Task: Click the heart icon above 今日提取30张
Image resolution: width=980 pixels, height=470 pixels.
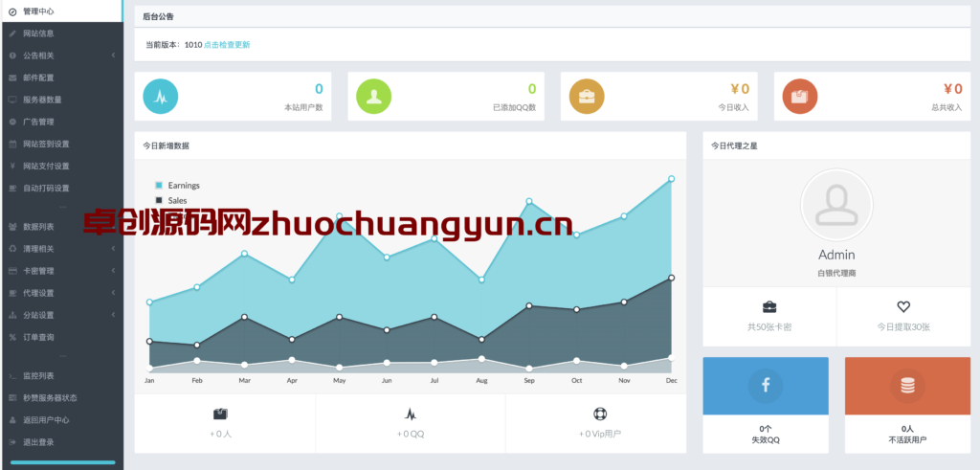Action: tap(903, 306)
